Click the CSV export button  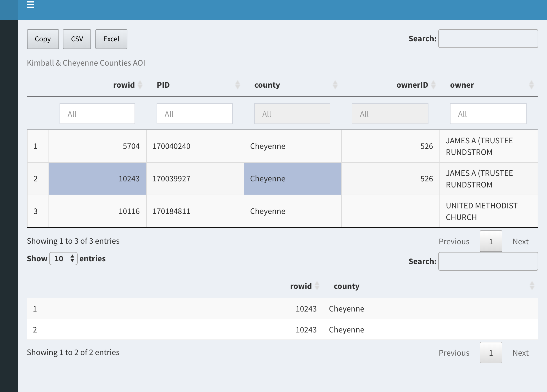pos(77,39)
